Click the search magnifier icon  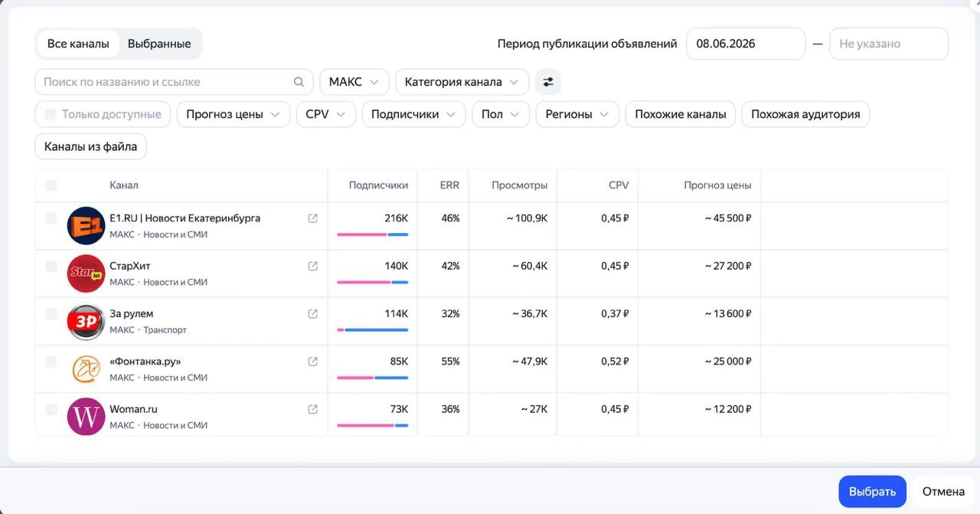click(299, 82)
